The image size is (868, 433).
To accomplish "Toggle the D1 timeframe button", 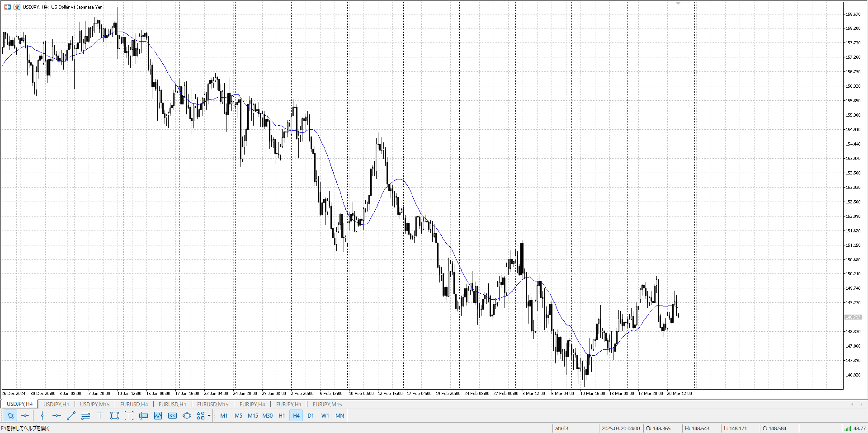I will click(x=311, y=416).
